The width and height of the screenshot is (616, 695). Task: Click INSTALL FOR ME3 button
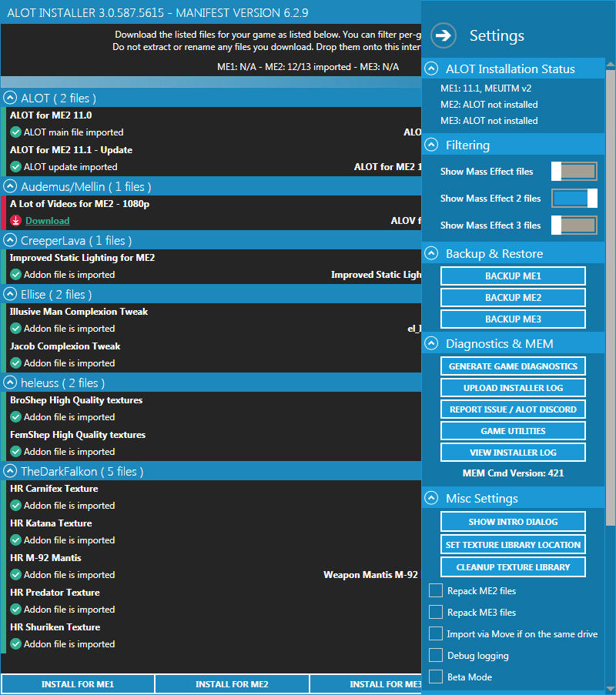click(x=366, y=684)
